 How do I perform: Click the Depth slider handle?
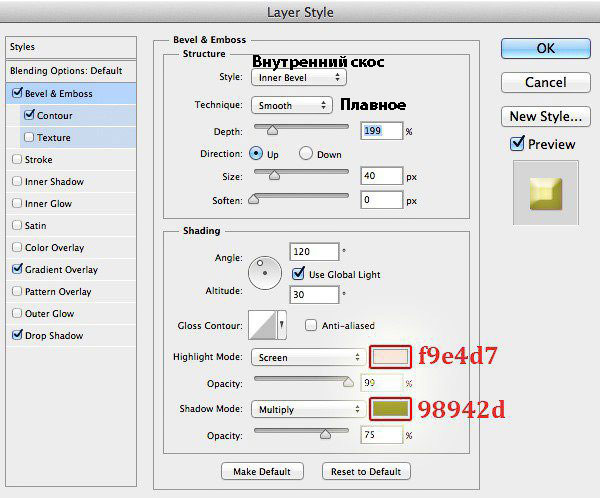click(272, 130)
